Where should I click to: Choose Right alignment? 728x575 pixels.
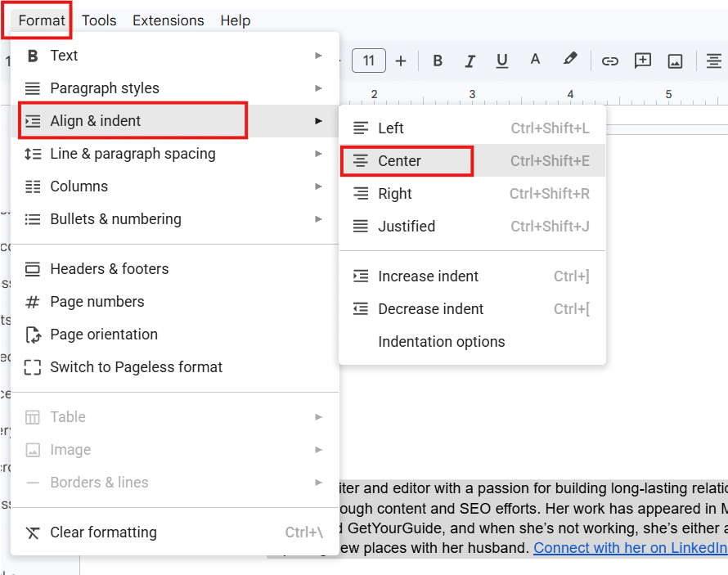pos(472,194)
